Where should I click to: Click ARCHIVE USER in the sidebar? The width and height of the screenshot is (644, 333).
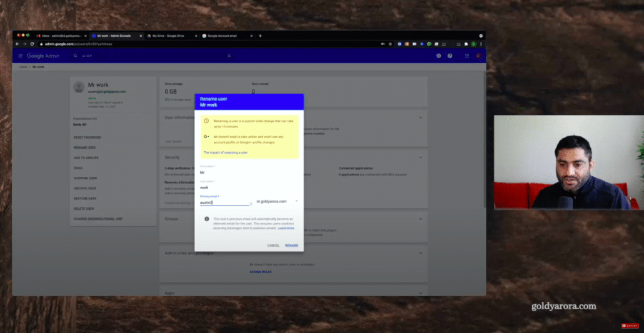pos(84,189)
